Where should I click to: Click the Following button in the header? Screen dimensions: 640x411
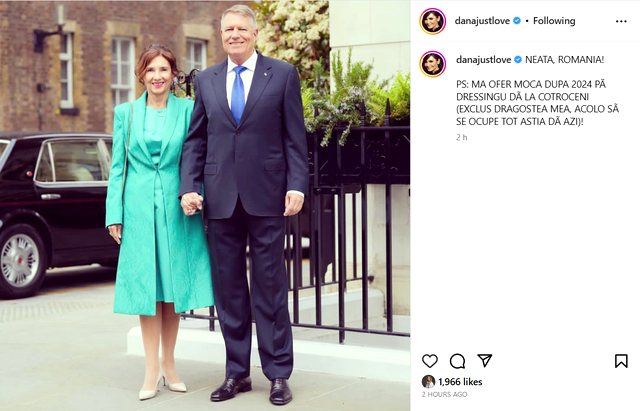(x=554, y=21)
